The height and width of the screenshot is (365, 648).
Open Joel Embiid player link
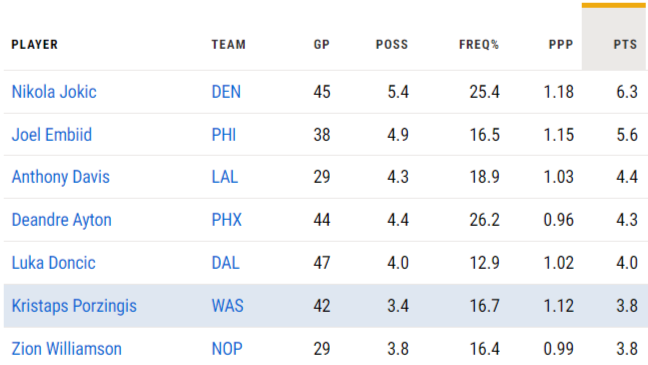tap(52, 135)
